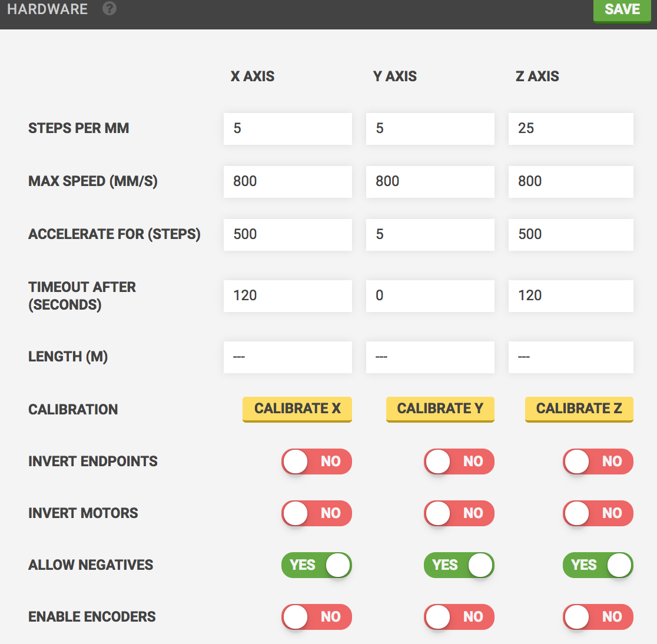Focus the Y axis Max Speed field
Image resolution: width=657 pixels, height=644 pixels.
(430, 181)
